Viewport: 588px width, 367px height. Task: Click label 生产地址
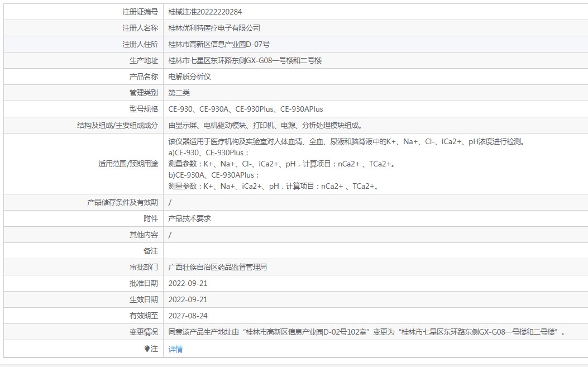(144, 60)
